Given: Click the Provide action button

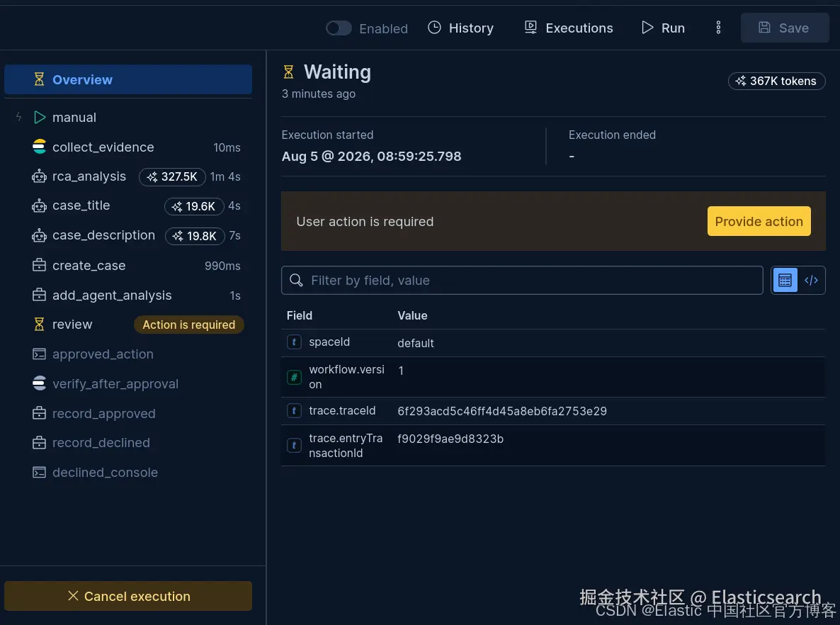Looking at the screenshot, I should coord(759,221).
